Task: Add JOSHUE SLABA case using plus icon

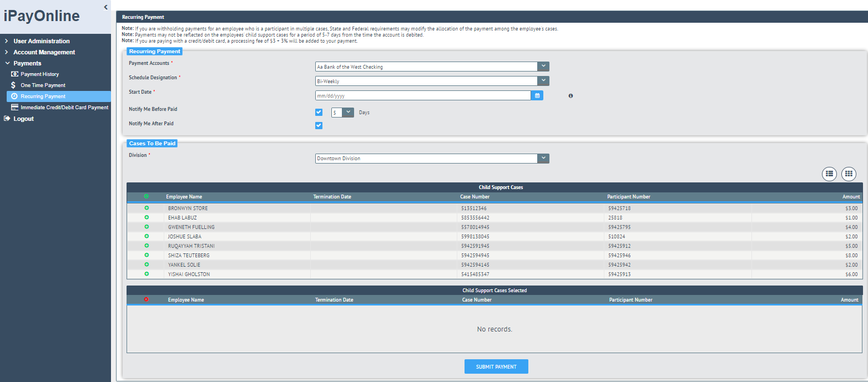Action: (147, 236)
